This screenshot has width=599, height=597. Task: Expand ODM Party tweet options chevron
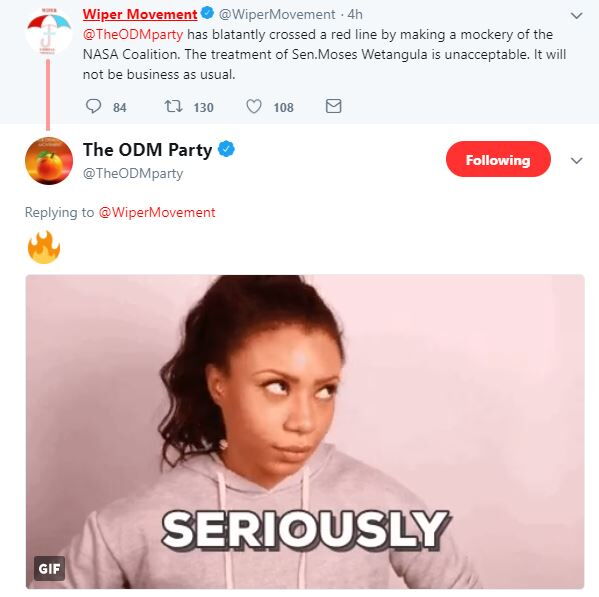coord(576,160)
